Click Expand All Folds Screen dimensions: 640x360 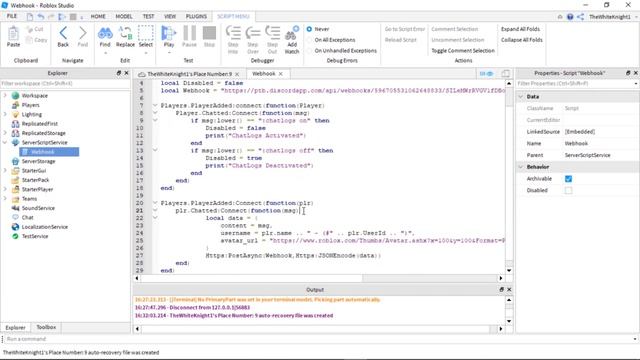pyautogui.click(x=520, y=29)
